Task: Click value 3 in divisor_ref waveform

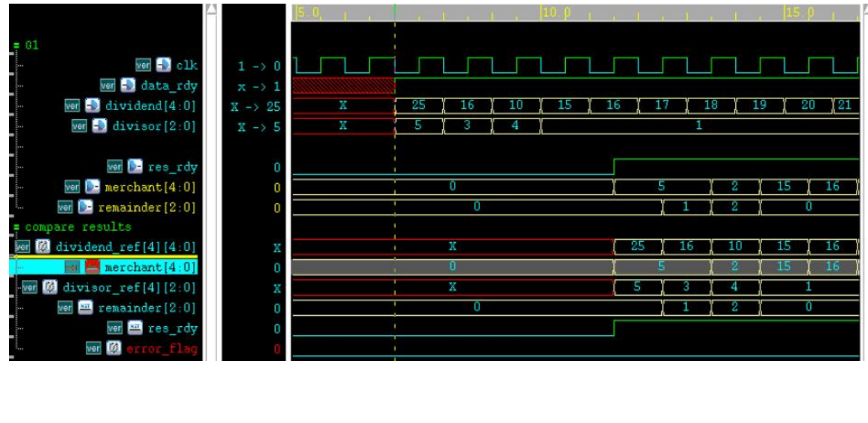Action: [686, 286]
